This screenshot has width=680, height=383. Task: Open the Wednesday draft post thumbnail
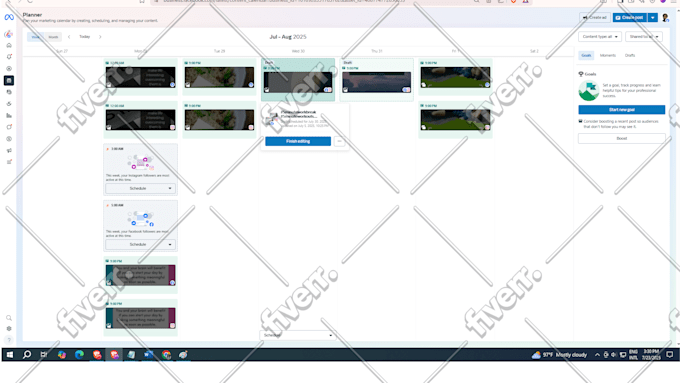click(x=298, y=82)
